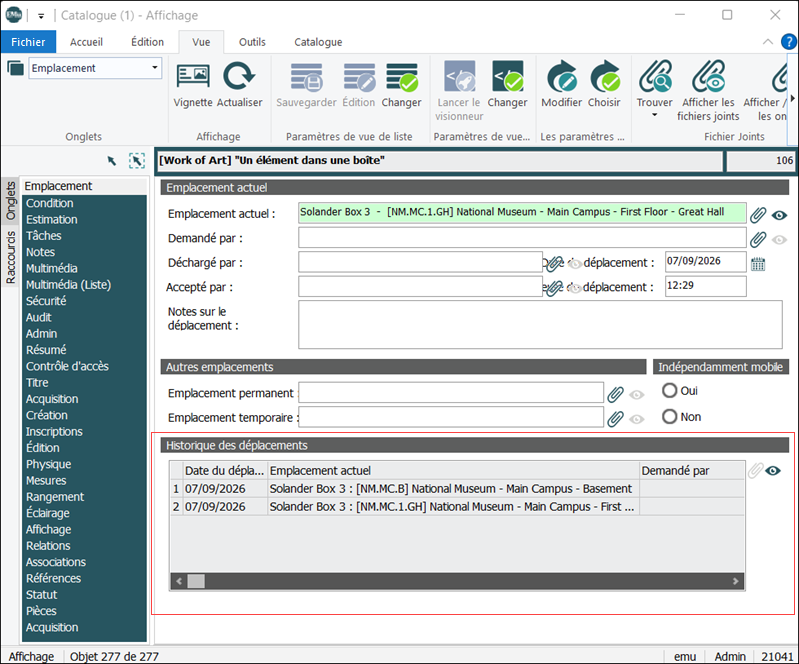Viewport: 799px width, 664px height.
Task: Toggle eye icon beside Historique table
Action: (773, 471)
